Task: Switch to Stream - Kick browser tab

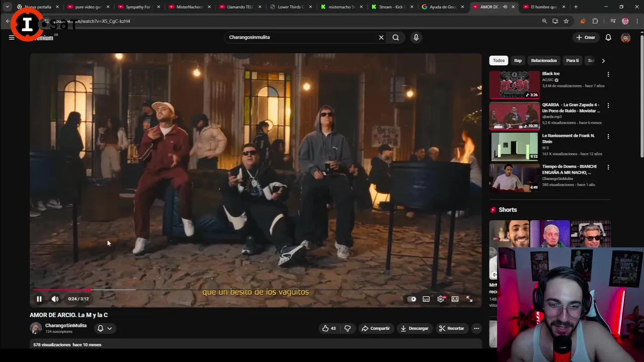Action: tap(391, 7)
